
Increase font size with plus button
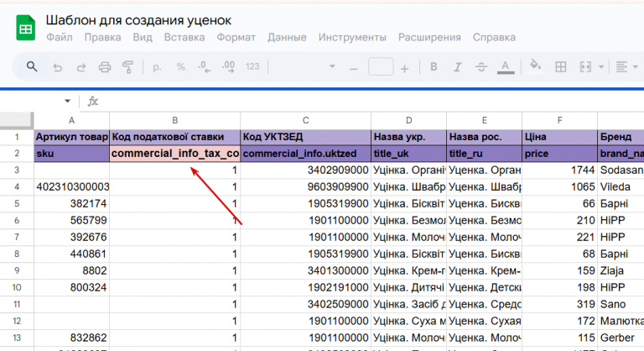point(404,69)
